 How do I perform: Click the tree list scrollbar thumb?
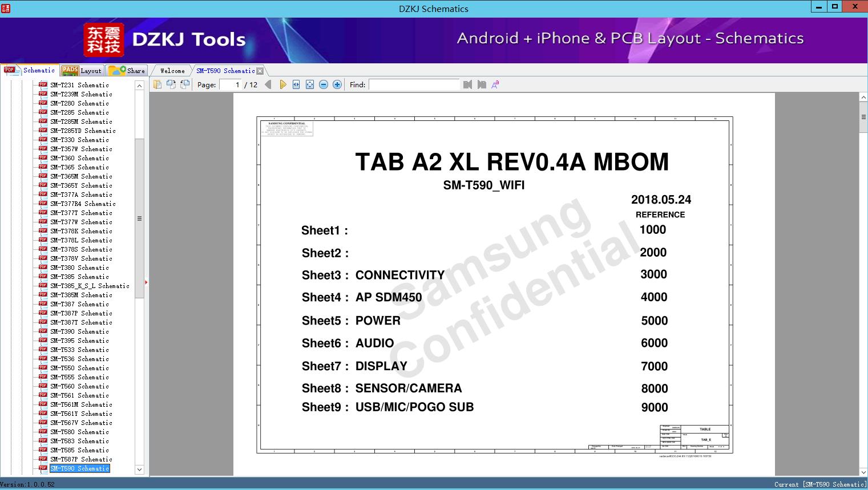139,218
